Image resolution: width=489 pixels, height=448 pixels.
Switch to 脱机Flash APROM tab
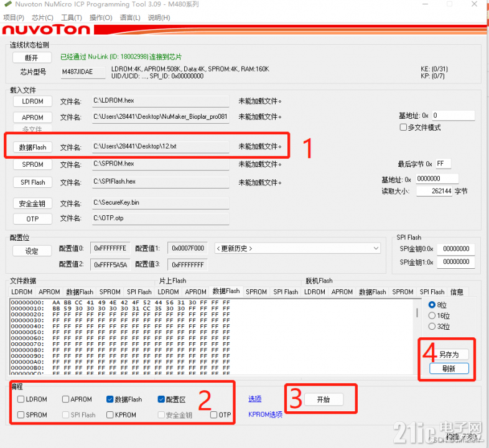pos(342,292)
